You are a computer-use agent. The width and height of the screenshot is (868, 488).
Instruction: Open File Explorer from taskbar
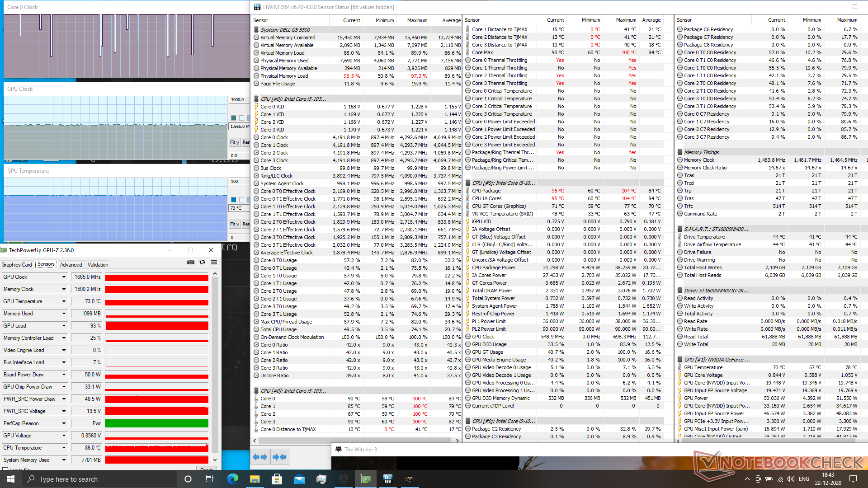point(255,479)
